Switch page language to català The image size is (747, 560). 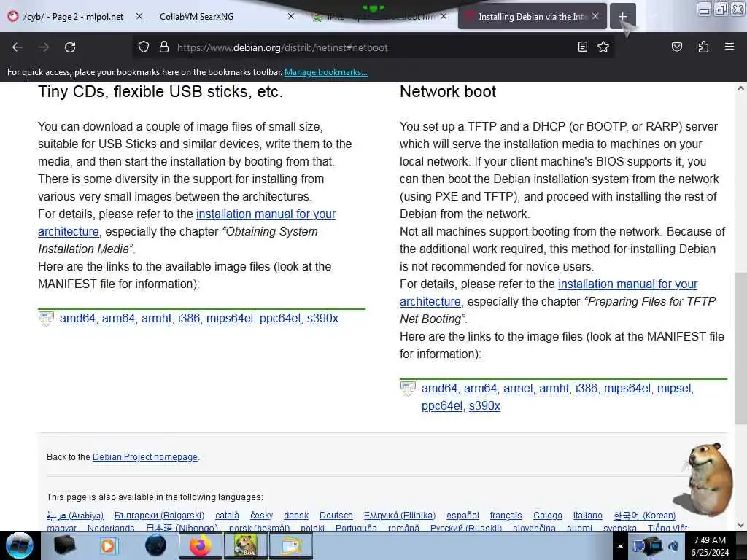click(x=228, y=516)
